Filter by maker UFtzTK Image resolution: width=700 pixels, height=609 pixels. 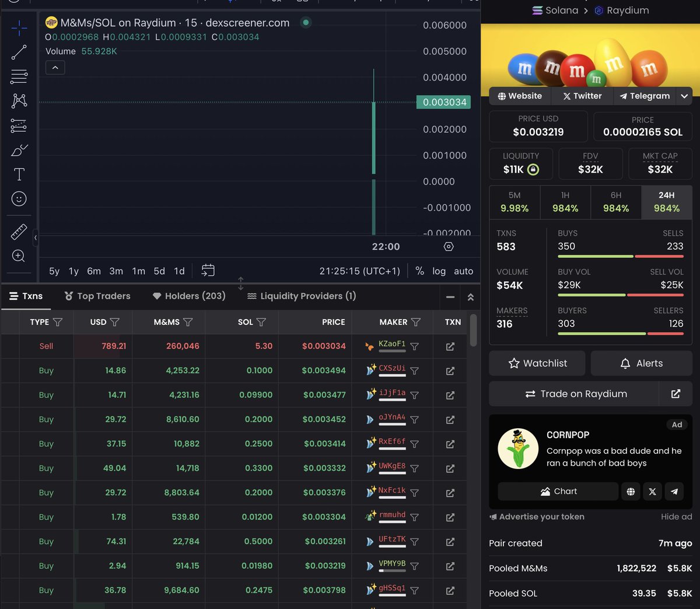pyautogui.click(x=414, y=542)
